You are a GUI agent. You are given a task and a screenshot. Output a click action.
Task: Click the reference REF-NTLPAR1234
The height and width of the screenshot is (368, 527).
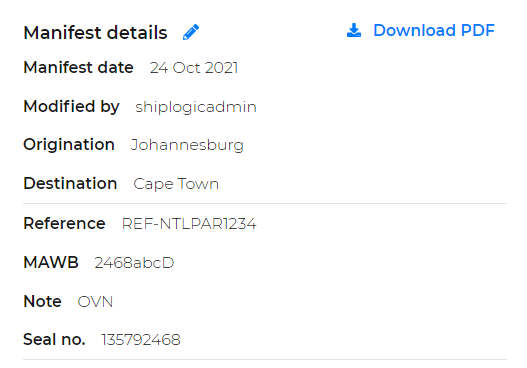(189, 224)
